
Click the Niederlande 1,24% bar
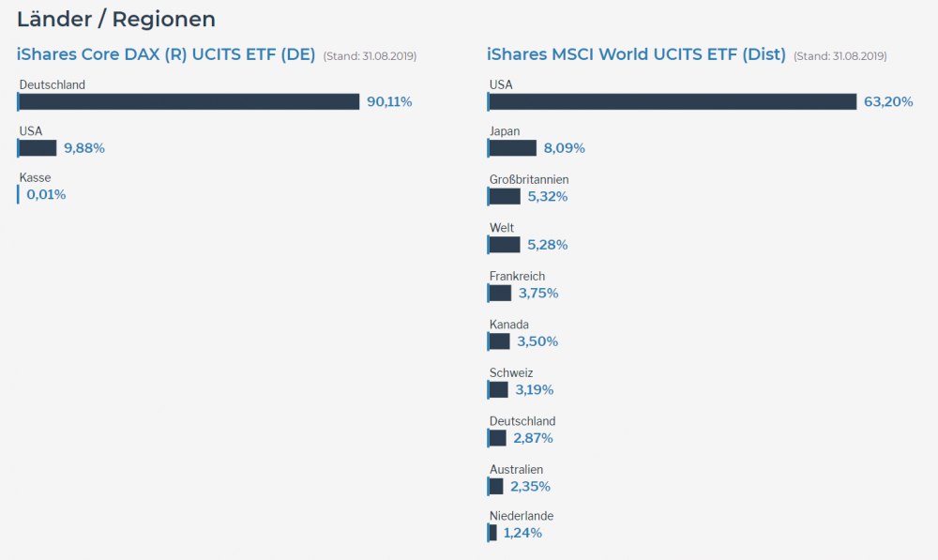pyautogui.click(x=492, y=533)
